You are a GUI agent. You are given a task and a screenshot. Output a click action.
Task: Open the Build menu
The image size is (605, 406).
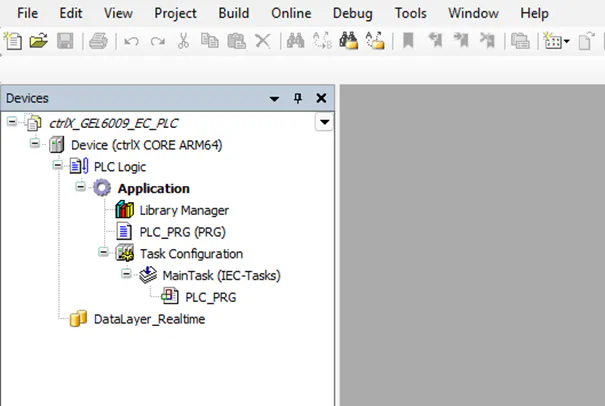[x=234, y=13]
